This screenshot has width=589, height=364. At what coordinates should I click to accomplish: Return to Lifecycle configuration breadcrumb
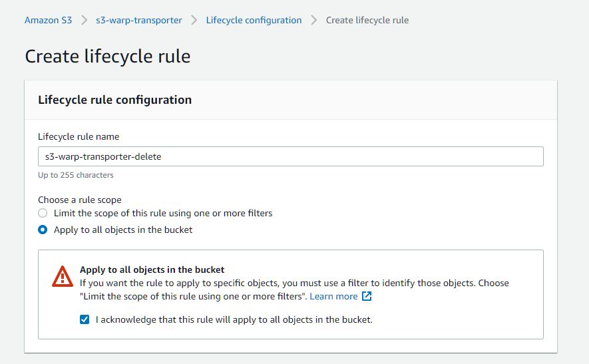coord(254,20)
